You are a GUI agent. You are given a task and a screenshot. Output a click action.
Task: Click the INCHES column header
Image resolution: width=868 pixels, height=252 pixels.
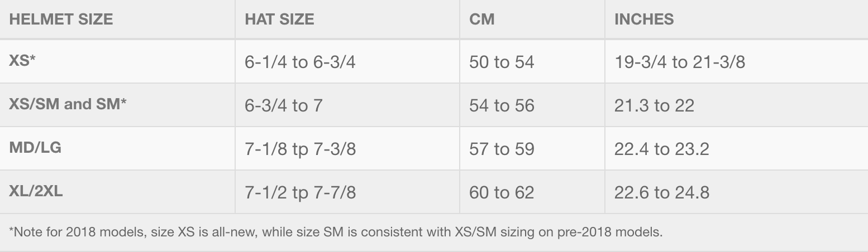644,20
